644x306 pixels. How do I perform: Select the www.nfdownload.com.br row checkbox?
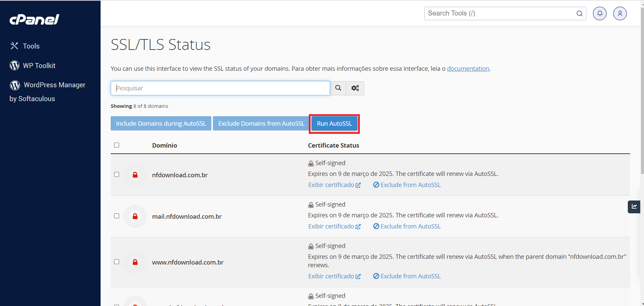point(117,262)
